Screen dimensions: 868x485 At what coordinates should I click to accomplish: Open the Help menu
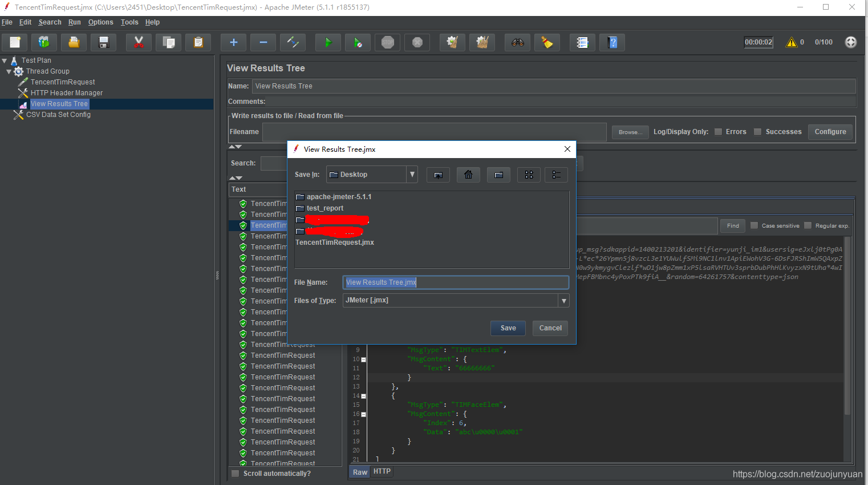tap(152, 22)
